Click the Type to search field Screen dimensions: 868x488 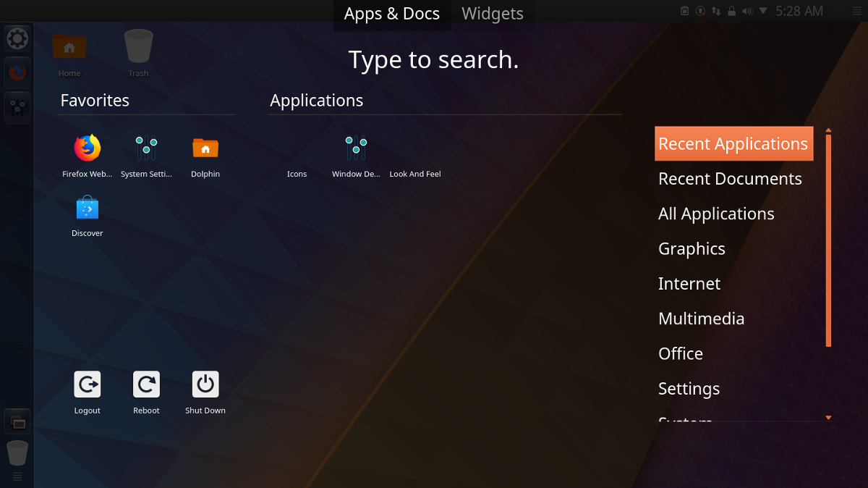(433, 59)
